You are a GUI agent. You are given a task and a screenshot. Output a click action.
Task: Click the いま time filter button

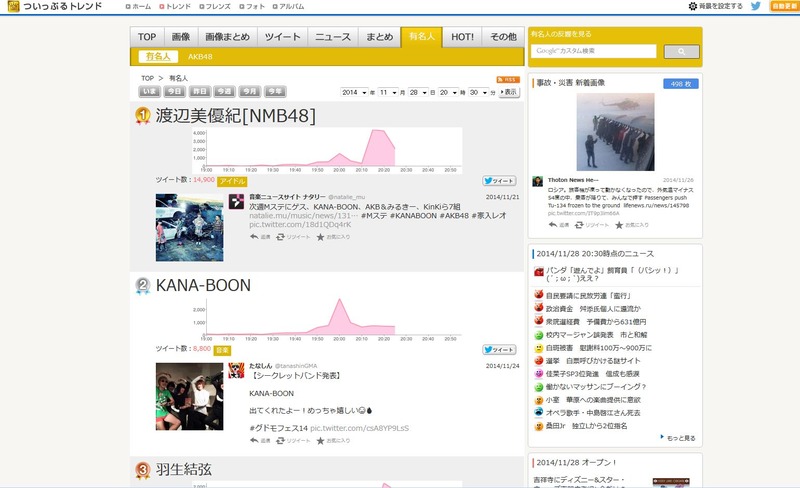click(x=149, y=92)
